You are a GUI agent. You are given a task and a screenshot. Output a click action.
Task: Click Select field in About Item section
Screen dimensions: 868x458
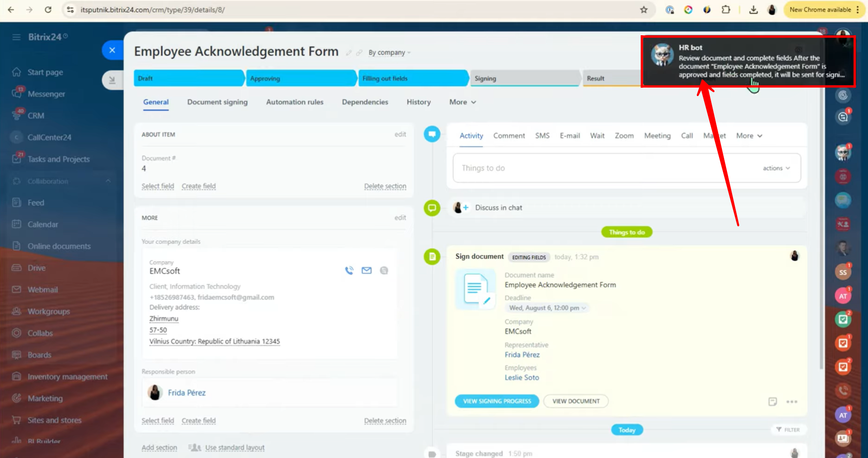pos(158,186)
